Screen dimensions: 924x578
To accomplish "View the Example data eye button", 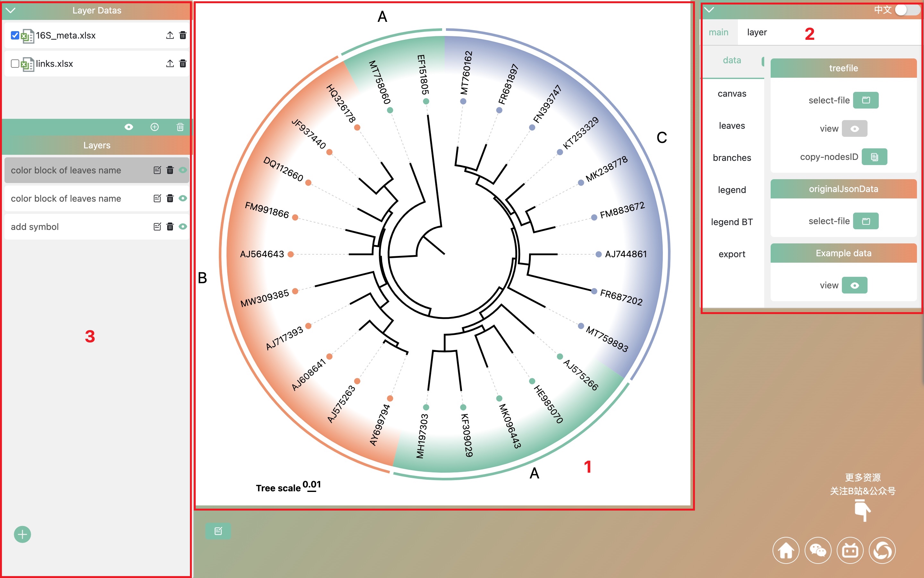I will tap(854, 285).
